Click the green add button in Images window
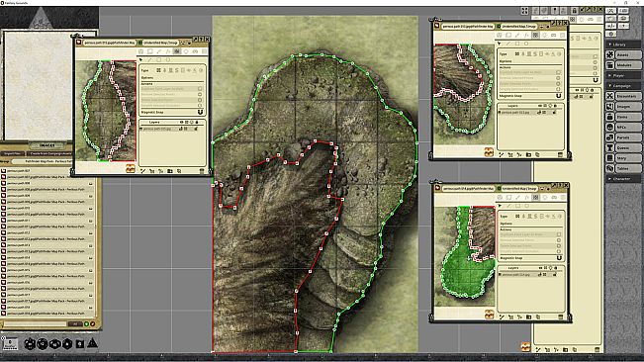The height and width of the screenshot is (362, 644). 87,324
